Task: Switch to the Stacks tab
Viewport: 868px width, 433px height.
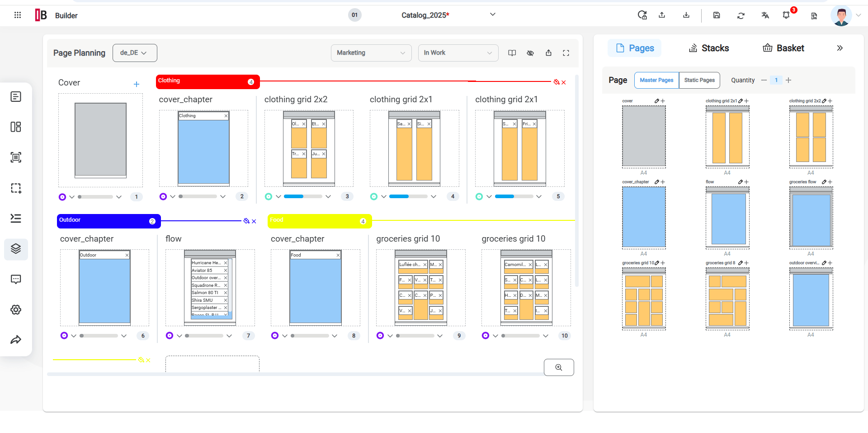Action: click(708, 48)
